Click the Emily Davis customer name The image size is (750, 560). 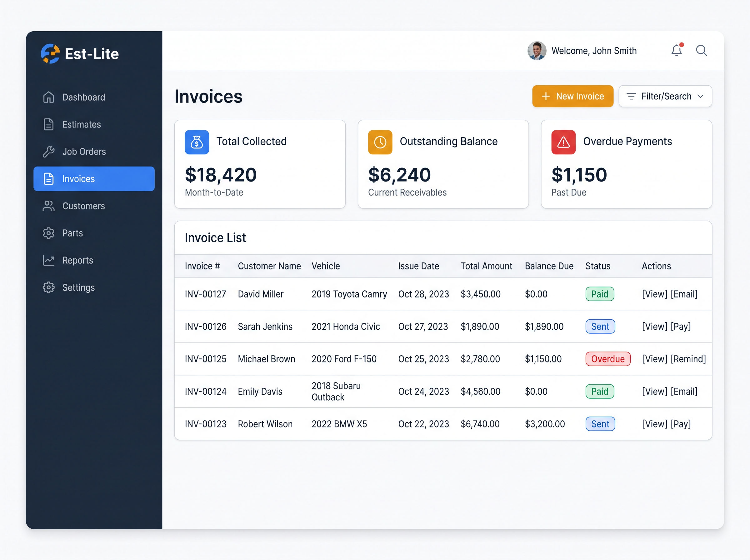point(260,392)
